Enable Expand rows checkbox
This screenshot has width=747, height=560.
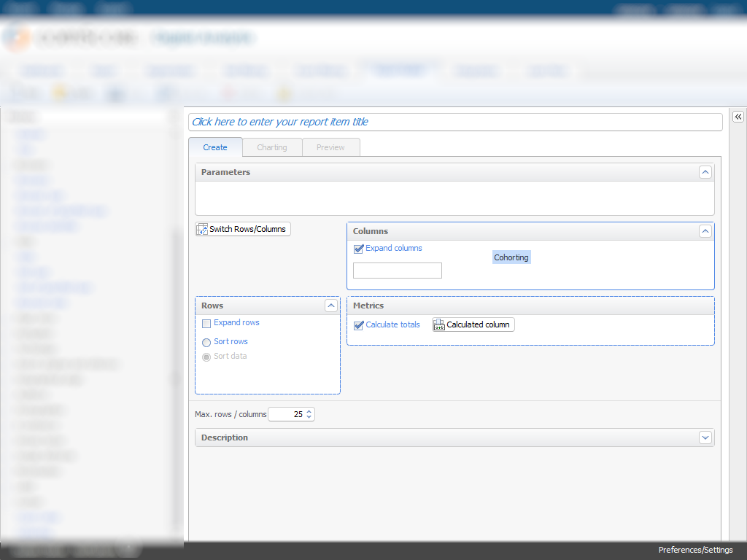[x=206, y=323]
